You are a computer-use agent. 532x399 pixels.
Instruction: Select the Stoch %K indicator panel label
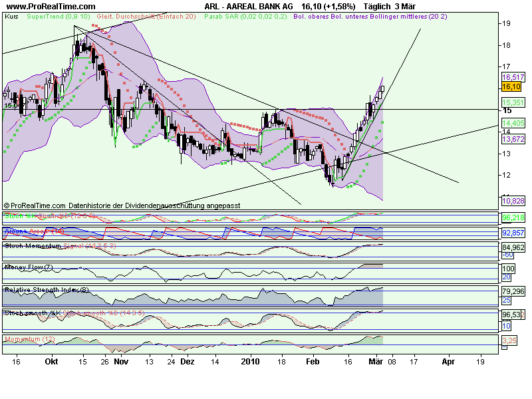20,215
